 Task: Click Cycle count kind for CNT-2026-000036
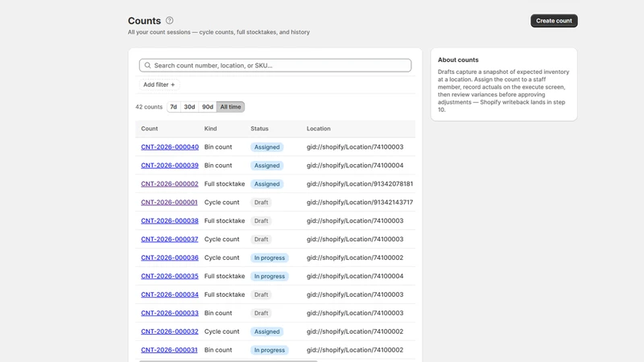pos(222,257)
